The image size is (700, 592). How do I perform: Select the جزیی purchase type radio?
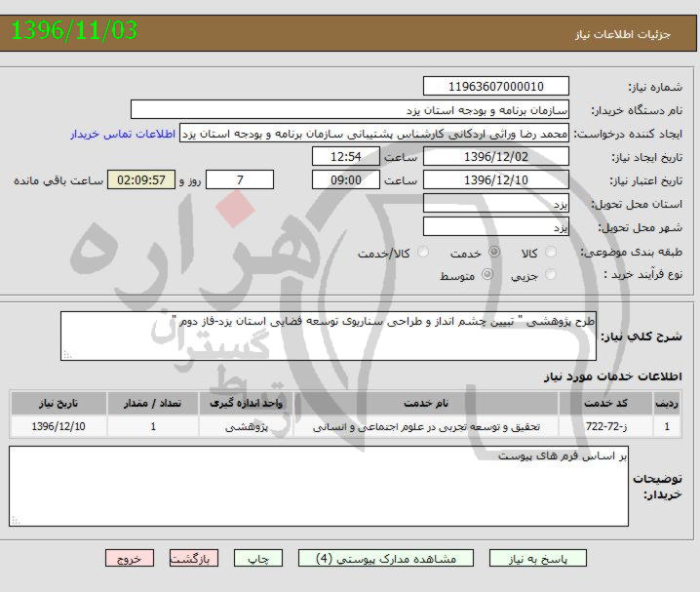coord(551,275)
